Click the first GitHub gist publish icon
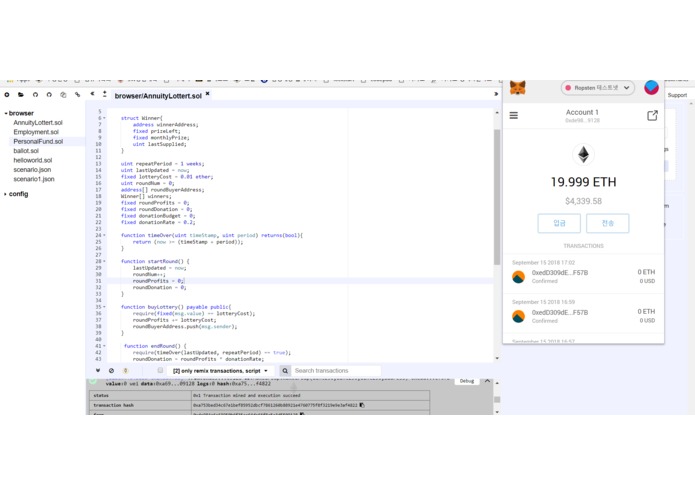 click(35, 94)
